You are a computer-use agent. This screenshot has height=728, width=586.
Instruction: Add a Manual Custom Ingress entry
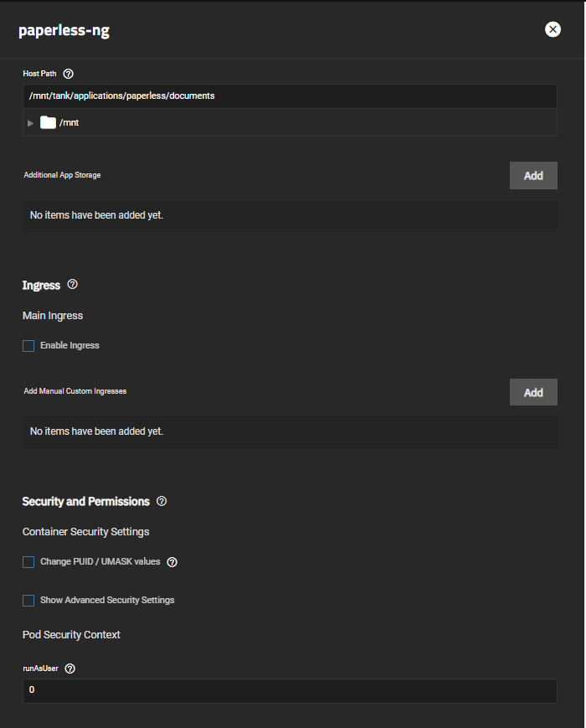(x=533, y=392)
